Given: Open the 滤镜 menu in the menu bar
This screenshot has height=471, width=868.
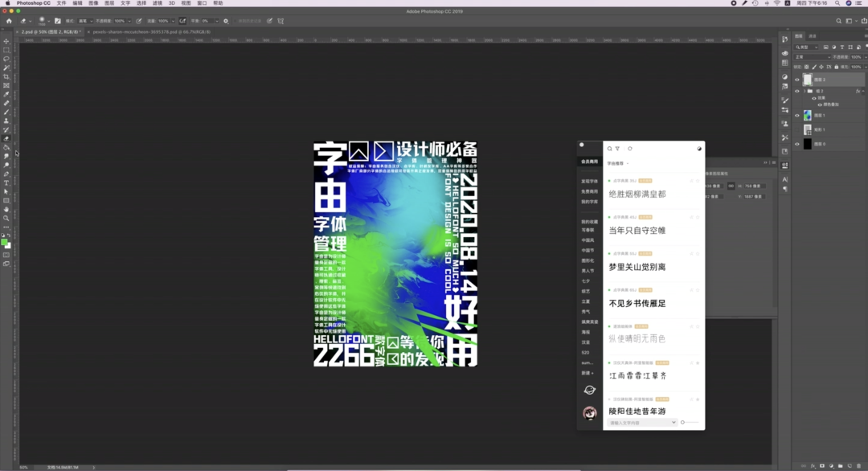Looking at the screenshot, I should tap(157, 3).
